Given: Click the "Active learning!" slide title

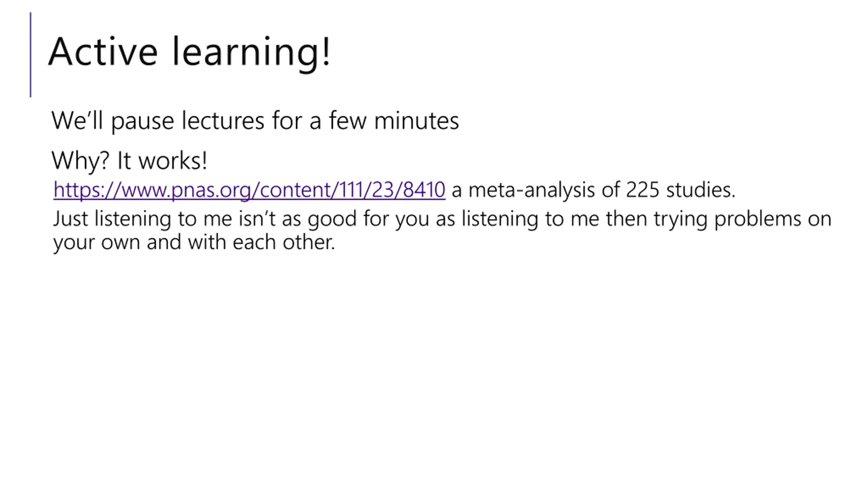Looking at the screenshot, I should (x=189, y=52).
